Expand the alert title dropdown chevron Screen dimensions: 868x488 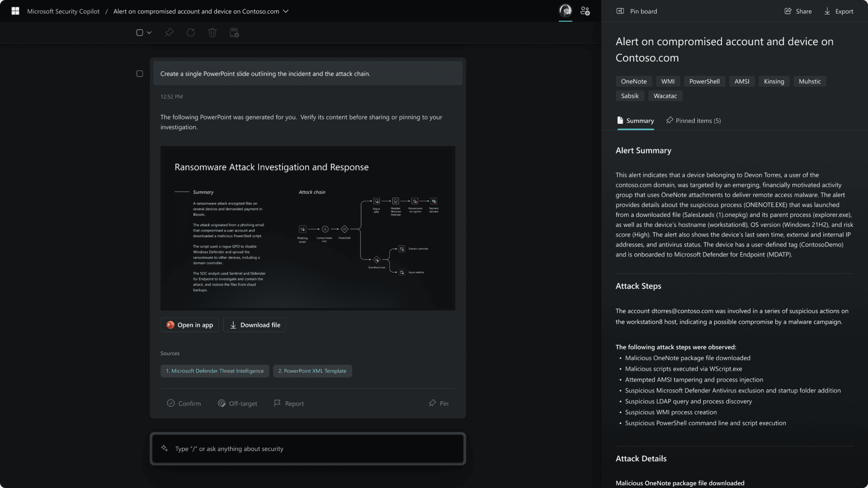click(286, 11)
